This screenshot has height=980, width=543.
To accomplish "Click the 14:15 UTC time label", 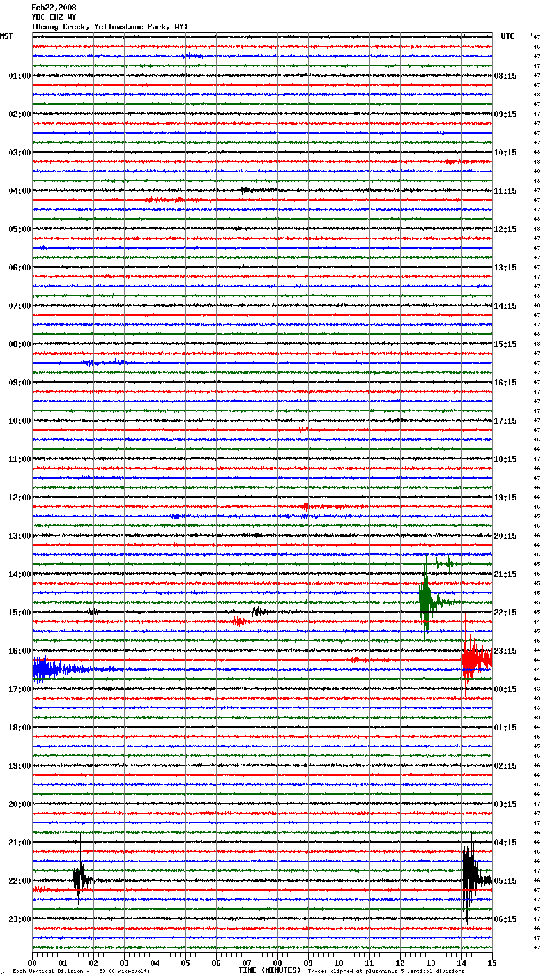I will click(505, 306).
